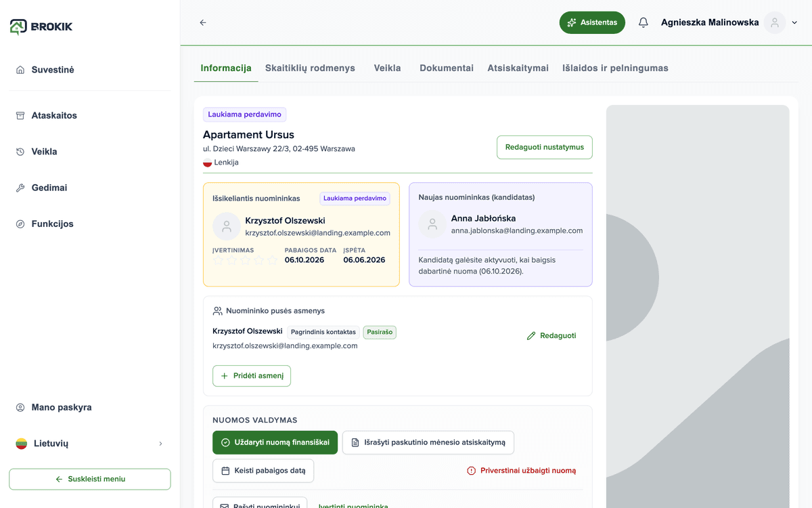Expand the Lietuvių language selector

coord(90,444)
